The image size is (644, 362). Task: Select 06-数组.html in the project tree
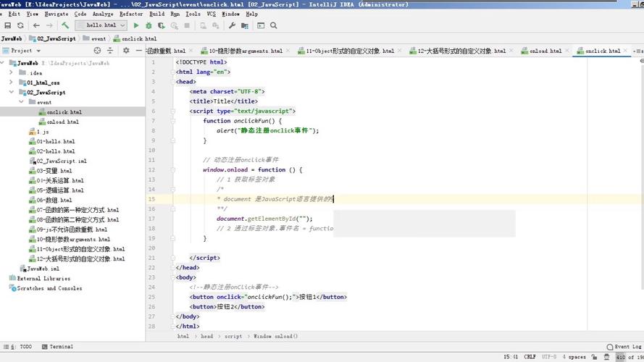pos(54,200)
